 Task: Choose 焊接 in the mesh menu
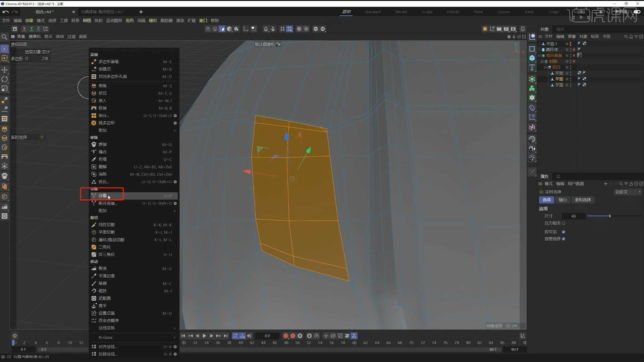point(134,144)
